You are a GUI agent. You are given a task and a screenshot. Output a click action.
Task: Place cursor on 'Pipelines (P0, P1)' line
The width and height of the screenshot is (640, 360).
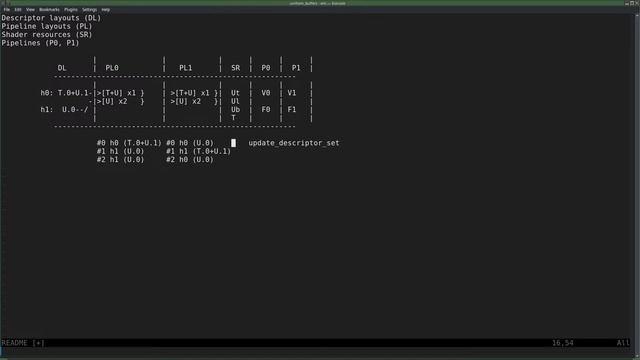click(x=40, y=43)
